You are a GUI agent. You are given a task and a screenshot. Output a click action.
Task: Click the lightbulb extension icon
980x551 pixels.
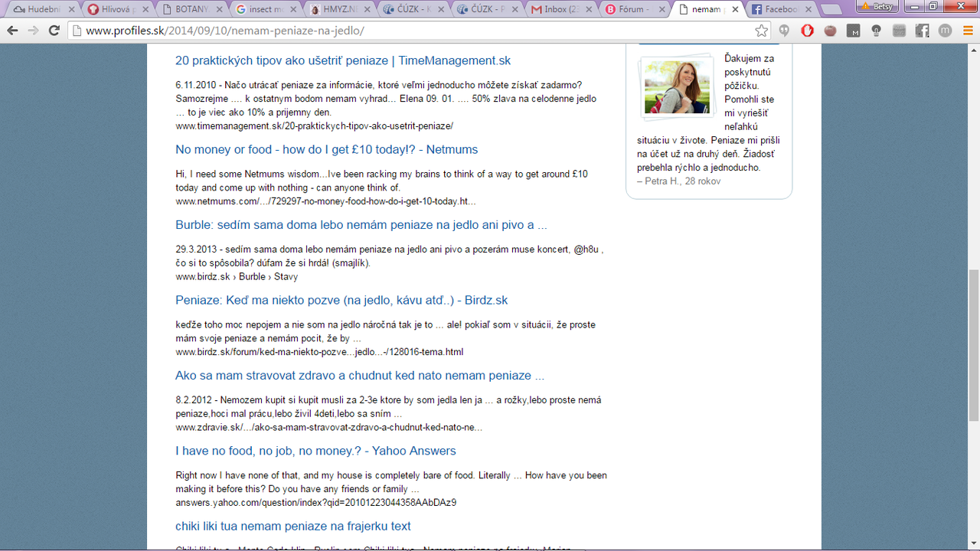click(x=876, y=31)
